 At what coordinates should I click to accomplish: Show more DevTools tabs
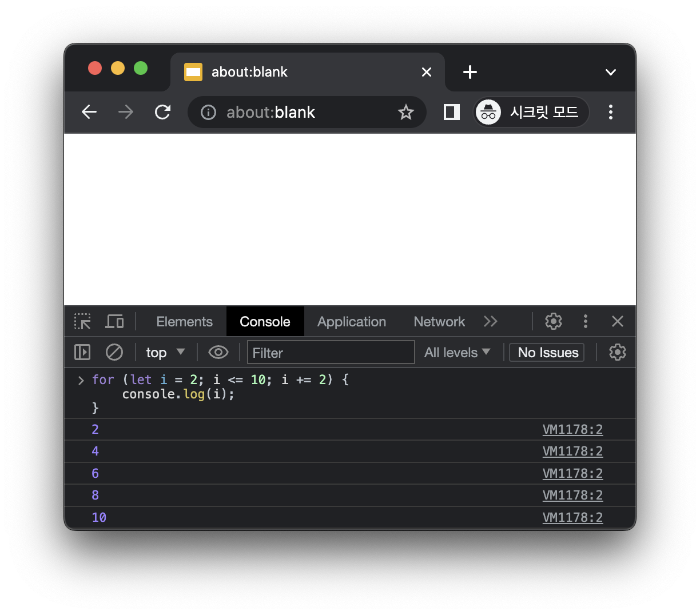click(x=491, y=322)
